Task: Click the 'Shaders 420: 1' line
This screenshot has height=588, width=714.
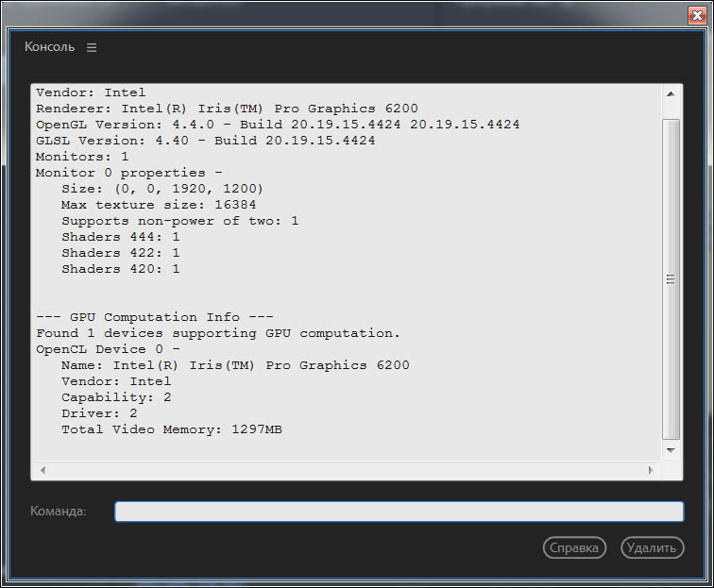Action: click(x=121, y=269)
